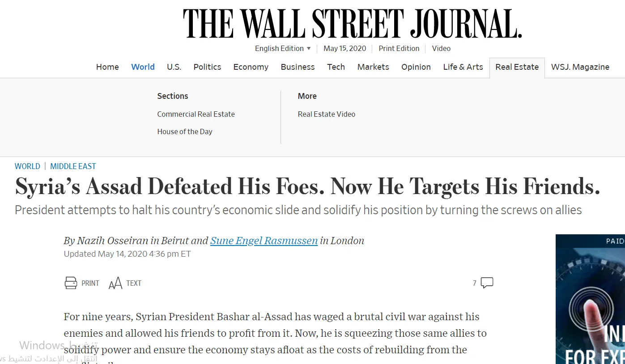Go to the Markets section
Image resolution: width=625 pixels, height=364 pixels.
(373, 67)
